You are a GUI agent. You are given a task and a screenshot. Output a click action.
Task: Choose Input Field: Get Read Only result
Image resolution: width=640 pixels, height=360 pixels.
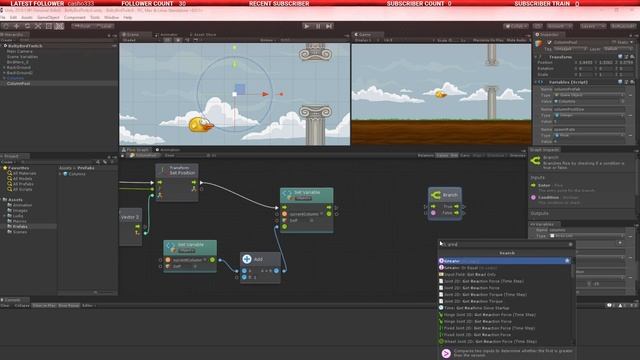(x=505, y=274)
